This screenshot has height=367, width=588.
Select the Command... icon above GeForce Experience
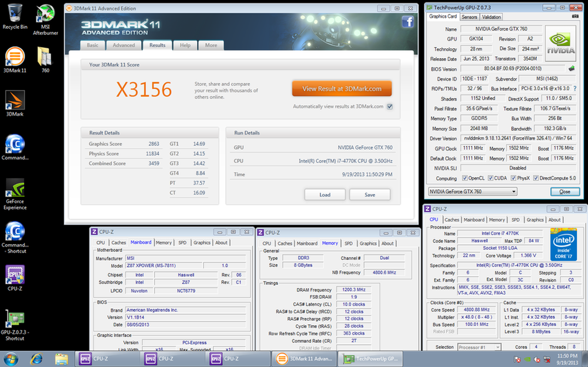click(15, 147)
